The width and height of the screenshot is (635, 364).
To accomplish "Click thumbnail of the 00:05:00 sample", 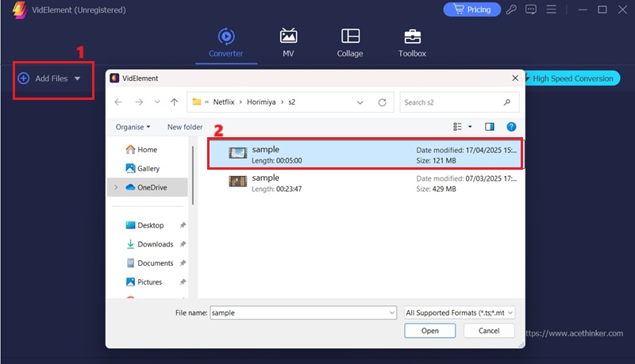I will 237,153.
